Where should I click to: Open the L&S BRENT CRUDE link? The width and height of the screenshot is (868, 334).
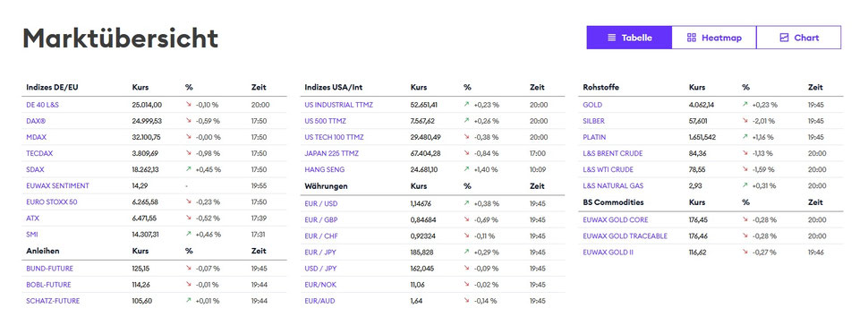pyautogui.click(x=613, y=153)
